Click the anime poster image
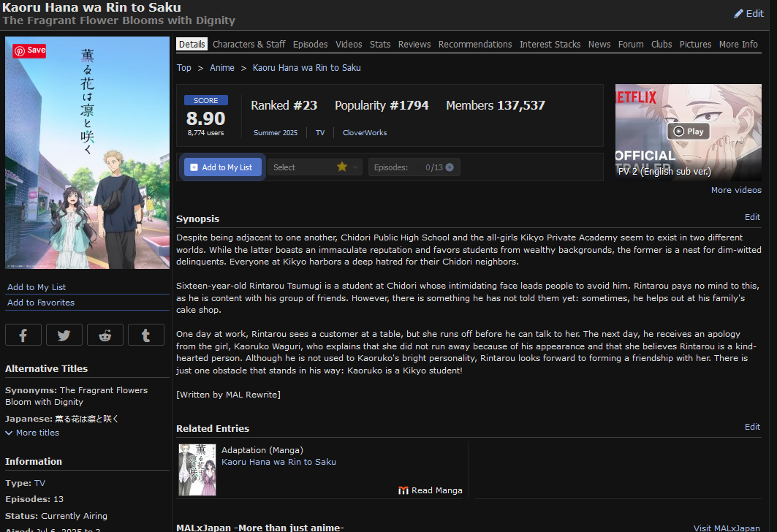The width and height of the screenshot is (777, 532). [87, 153]
